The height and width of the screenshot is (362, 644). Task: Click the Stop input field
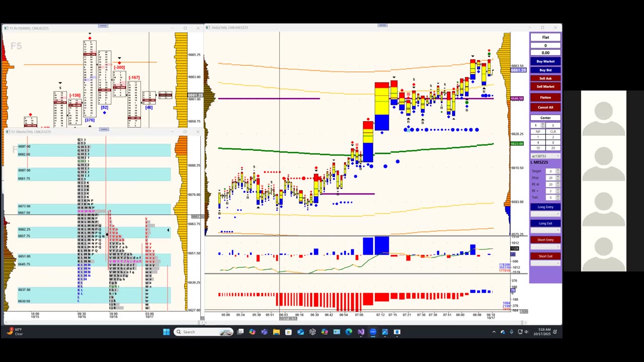550,177
